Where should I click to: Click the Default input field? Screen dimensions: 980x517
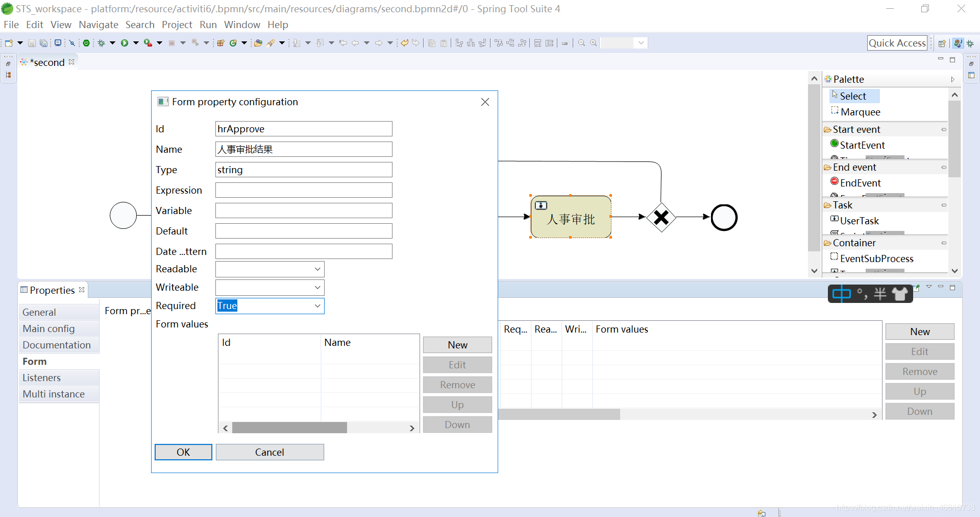304,231
